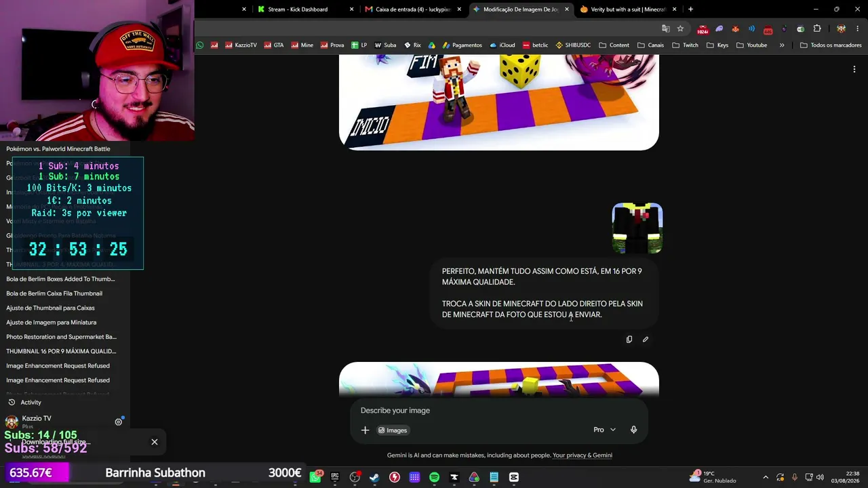Open Todos os marcadores folder

(831, 45)
